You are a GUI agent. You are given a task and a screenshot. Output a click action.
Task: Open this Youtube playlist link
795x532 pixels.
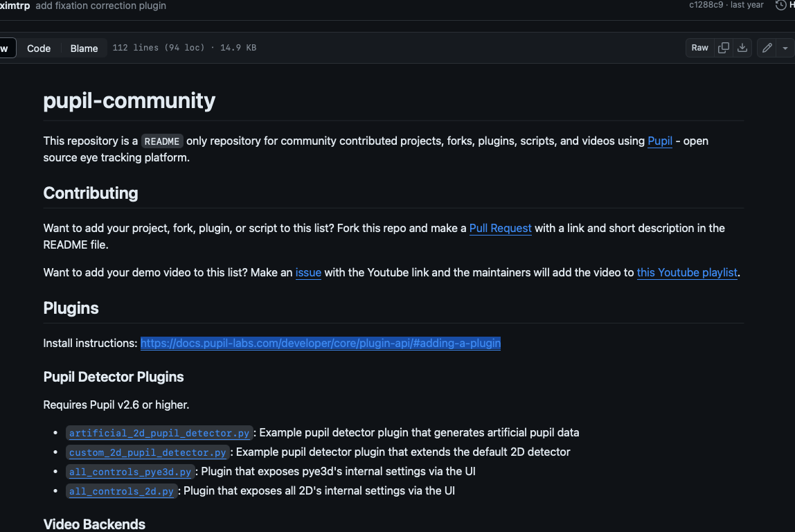[686, 272]
